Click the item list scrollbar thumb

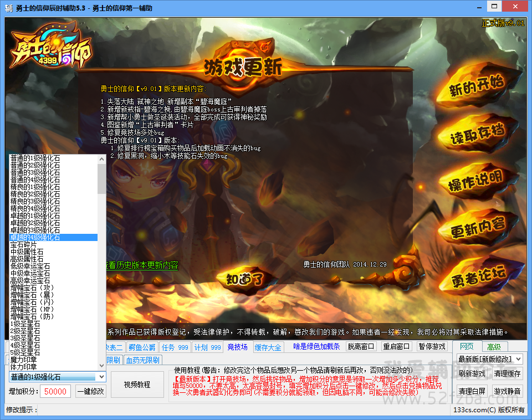tap(102, 179)
